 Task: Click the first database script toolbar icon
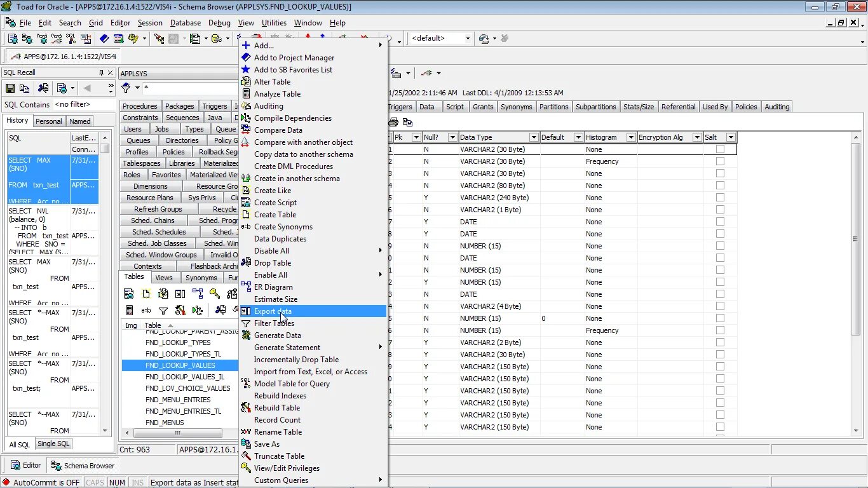tap(13, 39)
